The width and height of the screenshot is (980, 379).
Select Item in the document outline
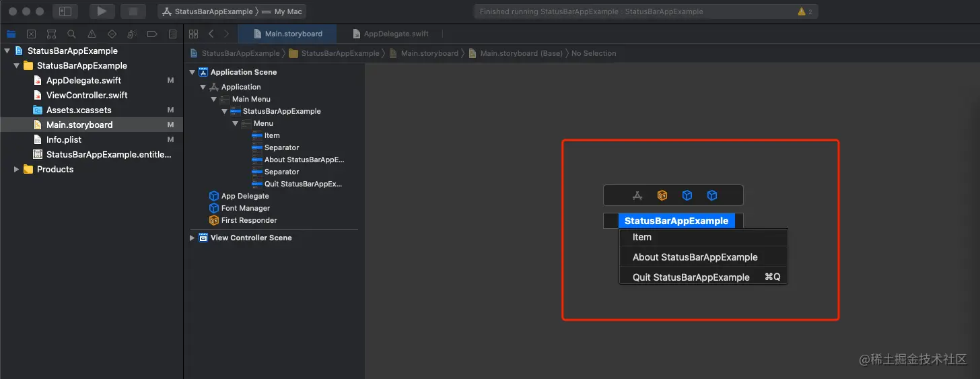272,135
